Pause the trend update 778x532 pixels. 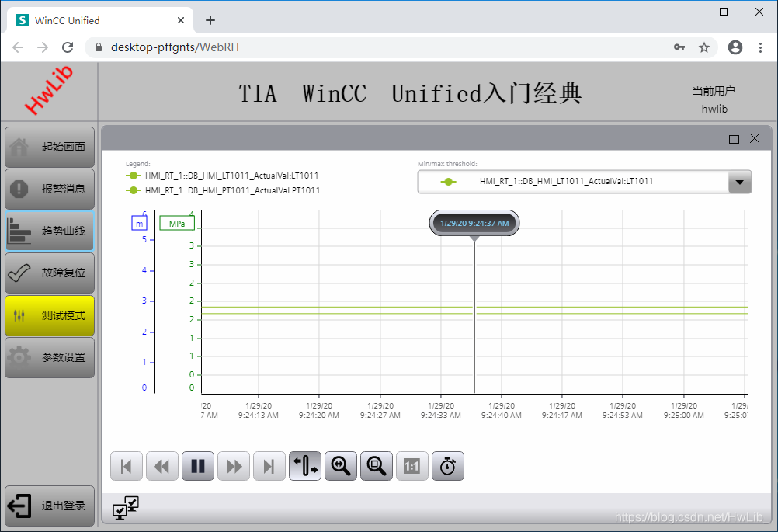pos(197,466)
